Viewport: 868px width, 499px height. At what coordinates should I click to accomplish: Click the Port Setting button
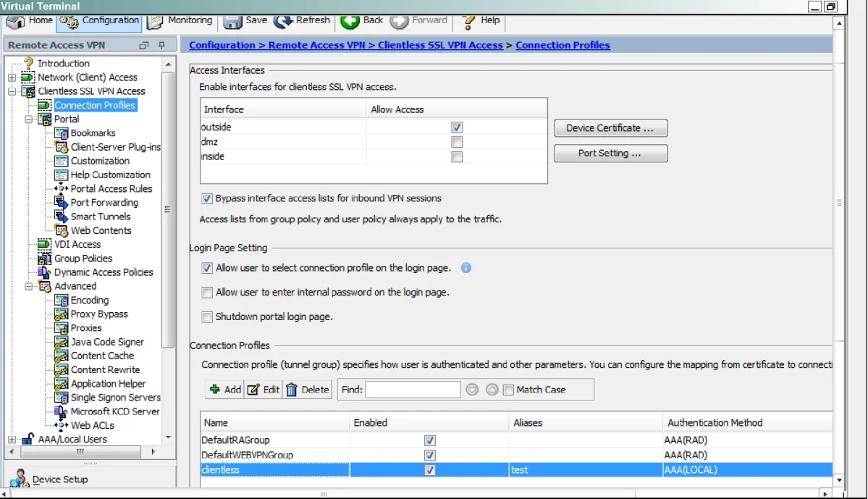point(610,154)
